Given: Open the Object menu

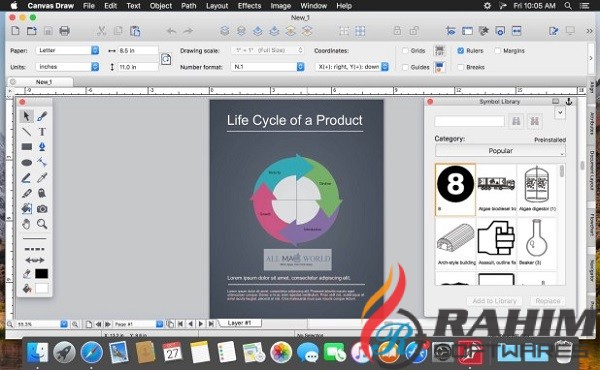Looking at the screenshot, I should pyautogui.click(x=161, y=6).
